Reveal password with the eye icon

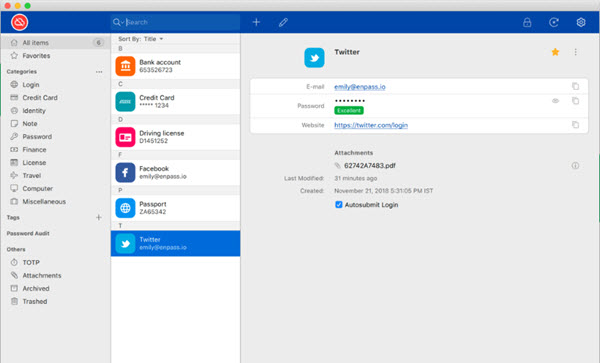pos(555,101)
